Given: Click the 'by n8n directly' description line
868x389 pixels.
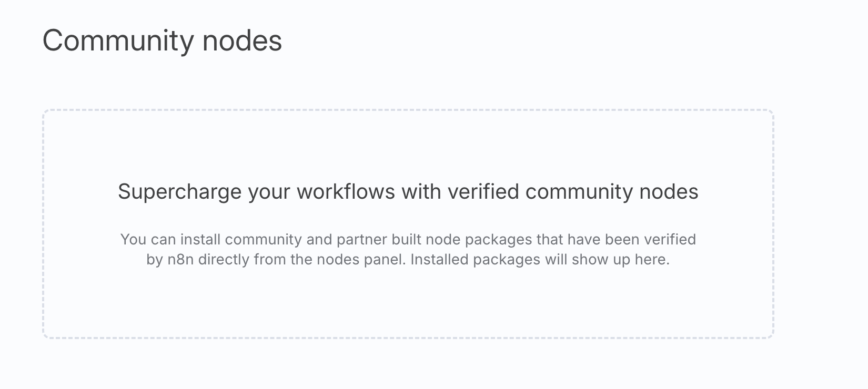Looking at the screenshot, I should point(408,260).
